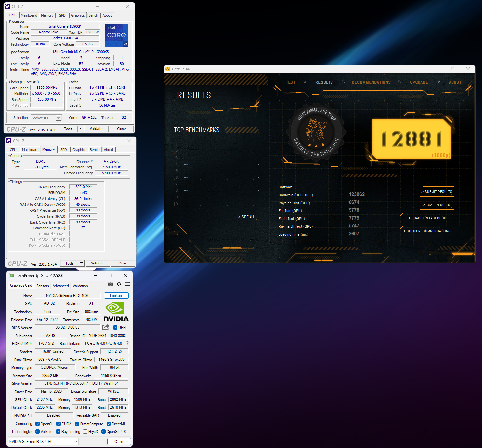This screenshot has width=482, height=448.
Task: Click Catzilla 4K title bar icon
Action: point(168,69)
